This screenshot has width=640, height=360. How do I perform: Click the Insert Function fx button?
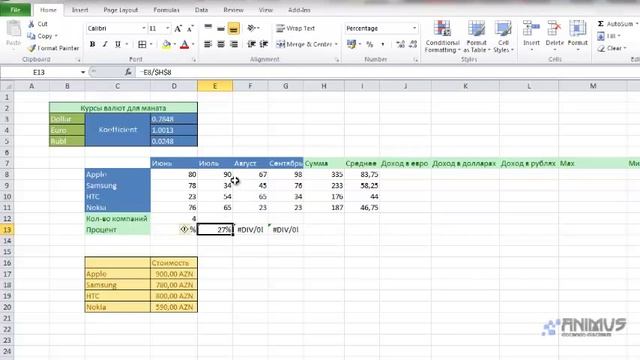pos(128,72)
